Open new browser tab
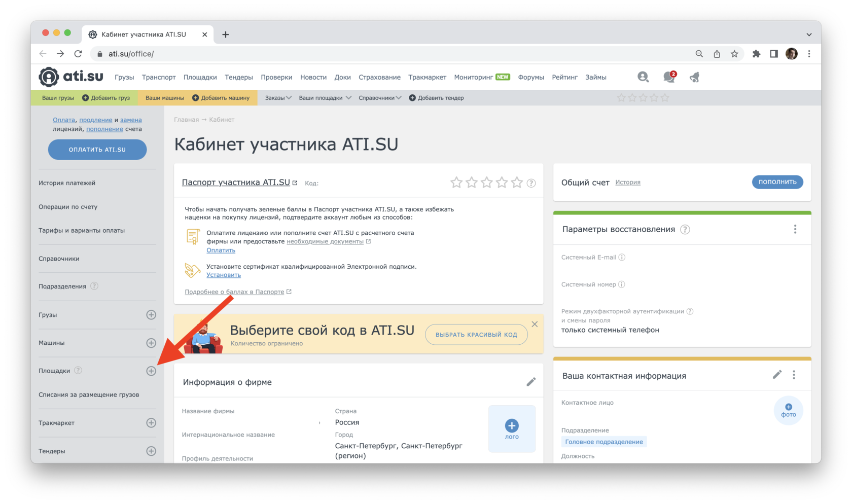The width and height of the screenshot is (852, 504). point(226,34)
